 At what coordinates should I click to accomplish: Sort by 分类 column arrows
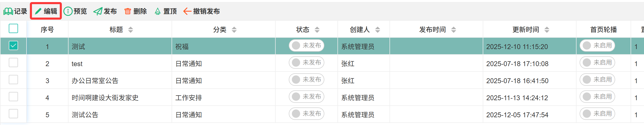point(234,30)
